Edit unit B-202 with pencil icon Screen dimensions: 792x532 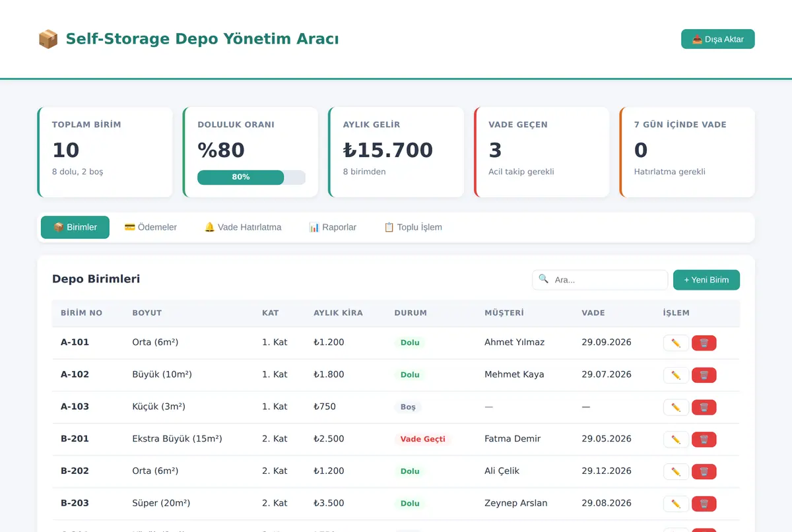[x=676, y=471]
